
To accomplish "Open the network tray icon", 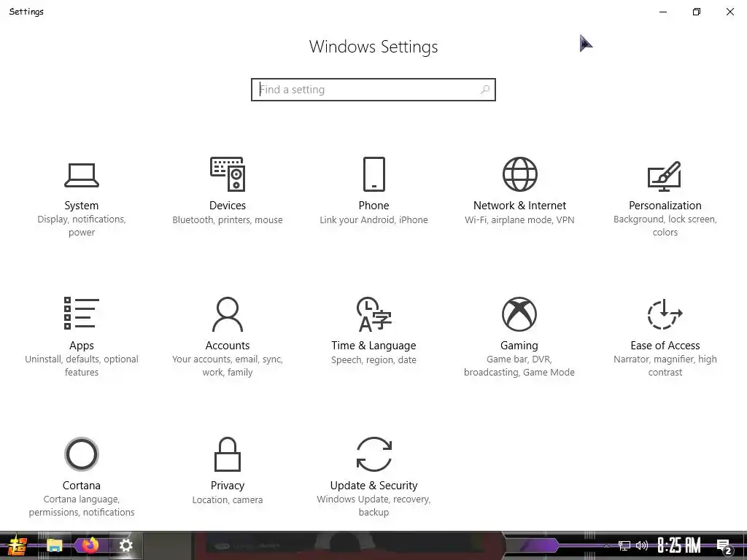I will pos(624,545).
